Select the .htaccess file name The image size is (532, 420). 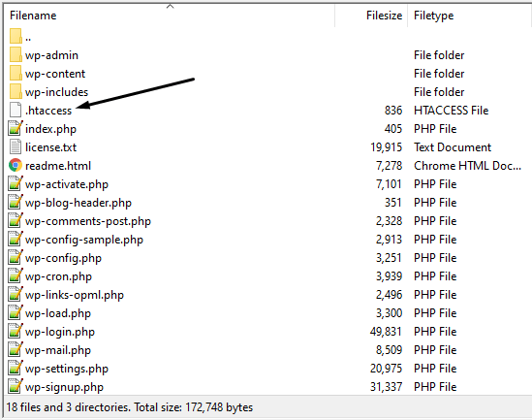[x=48, y=111]
